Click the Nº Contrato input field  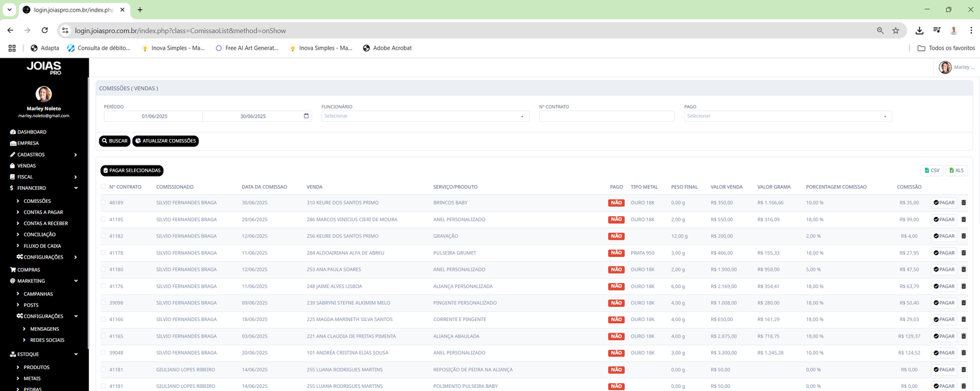(x=606, y=116)
